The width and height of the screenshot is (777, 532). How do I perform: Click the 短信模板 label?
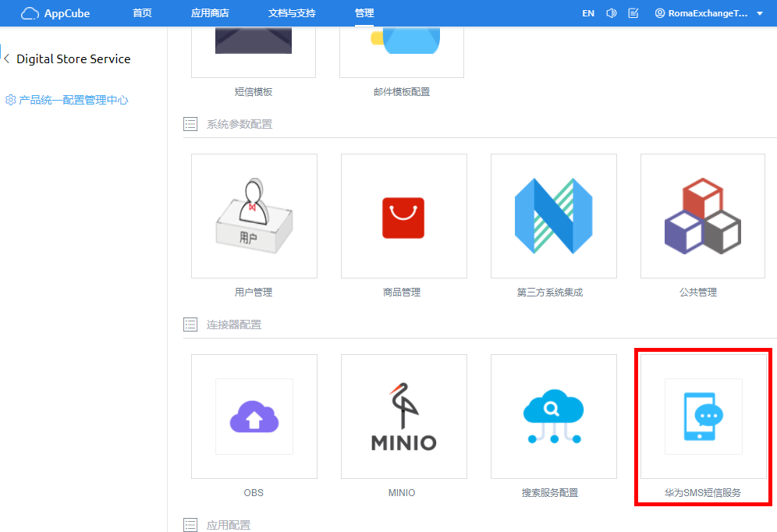254,91
